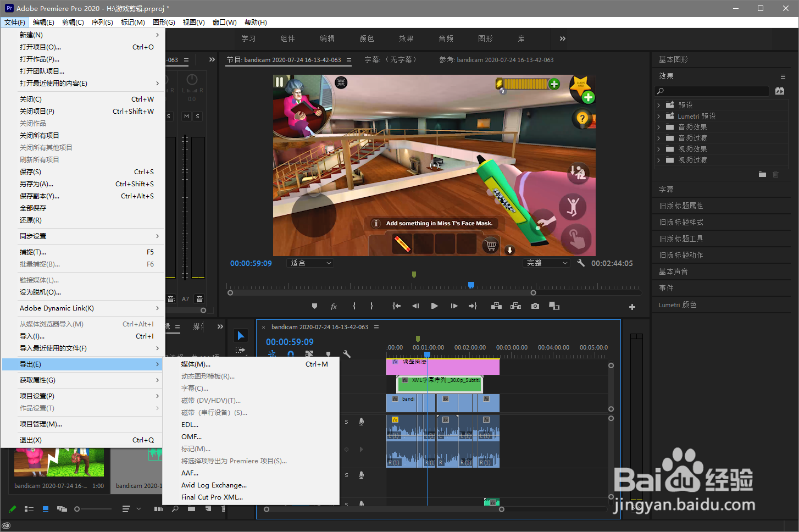Click Automate to Sequence icon
The height and width of the screenshot is (532, 799).
pos(158,509)
